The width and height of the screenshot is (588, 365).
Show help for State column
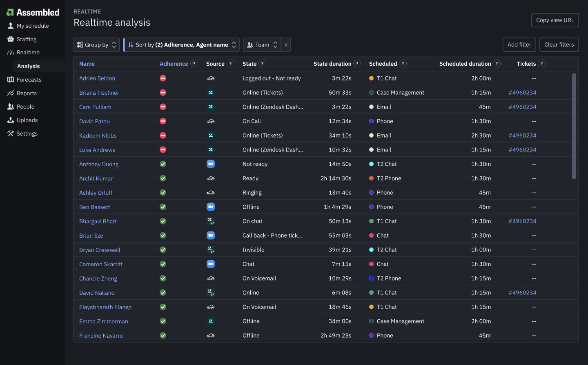263,64
